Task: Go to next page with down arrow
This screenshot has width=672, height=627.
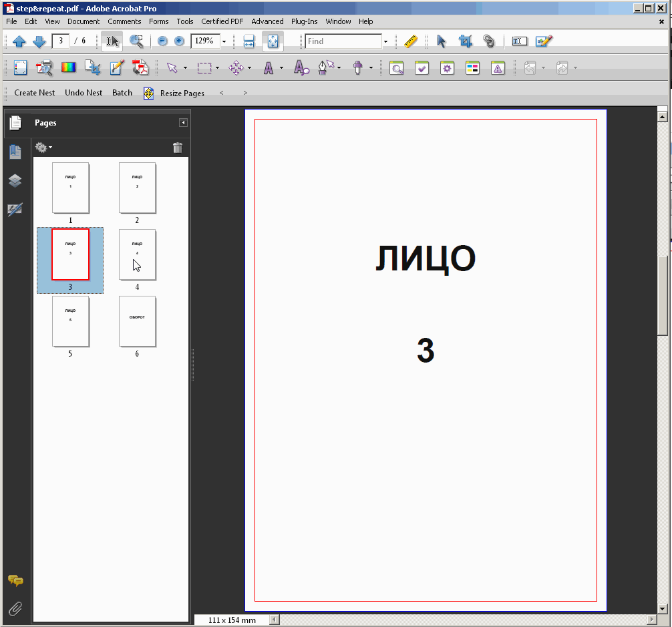Action: click(39, 41)
